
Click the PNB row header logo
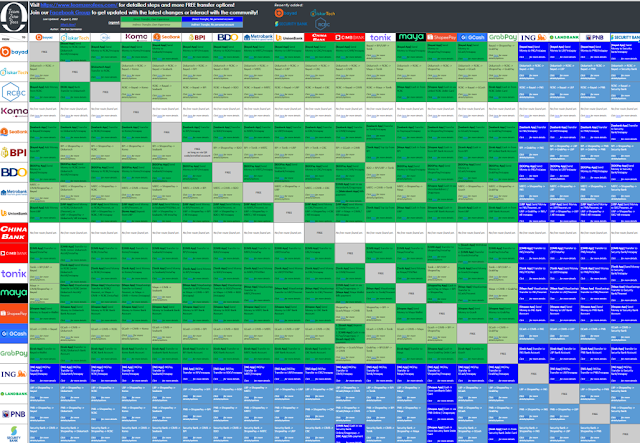pyautogui.click(x=14, y=414)
